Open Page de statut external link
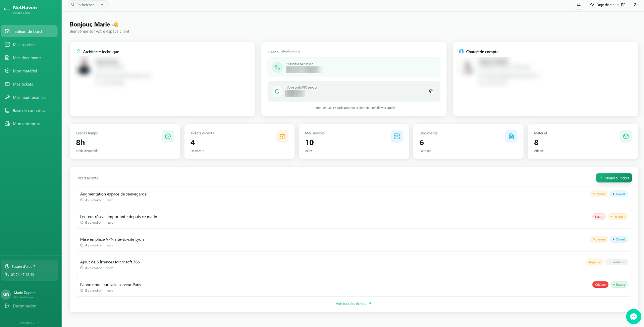This screenshot has height=327, width=644. coord(607,5)
